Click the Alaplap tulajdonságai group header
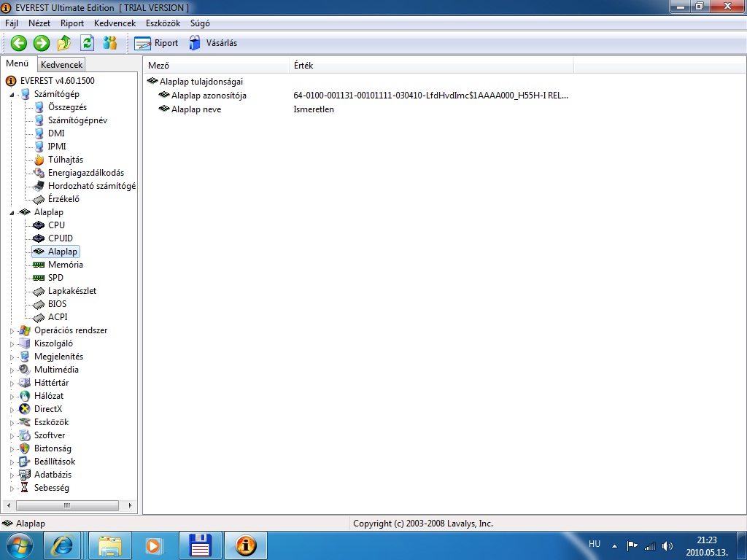The image size is (747, 560). [x=201, y=82]
